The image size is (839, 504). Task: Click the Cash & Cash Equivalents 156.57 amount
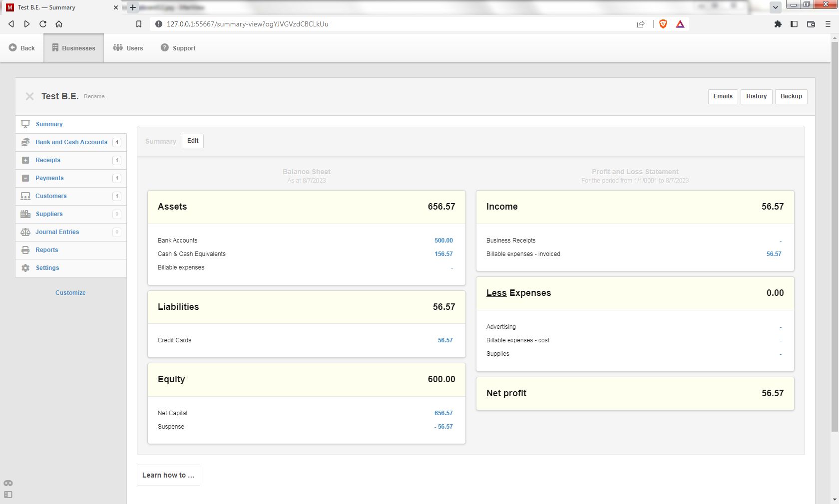click(x=443, y=254)
